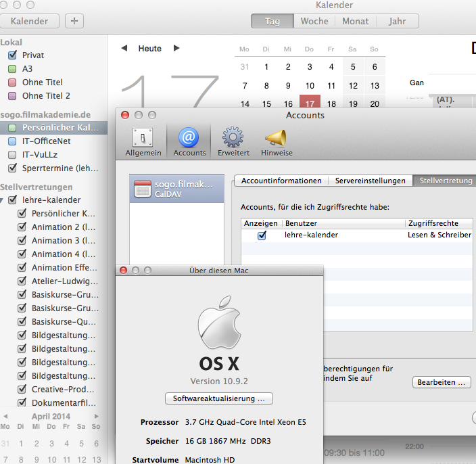Go to next day arrow
The image size is (476, 464).
[x=176, y=48]
